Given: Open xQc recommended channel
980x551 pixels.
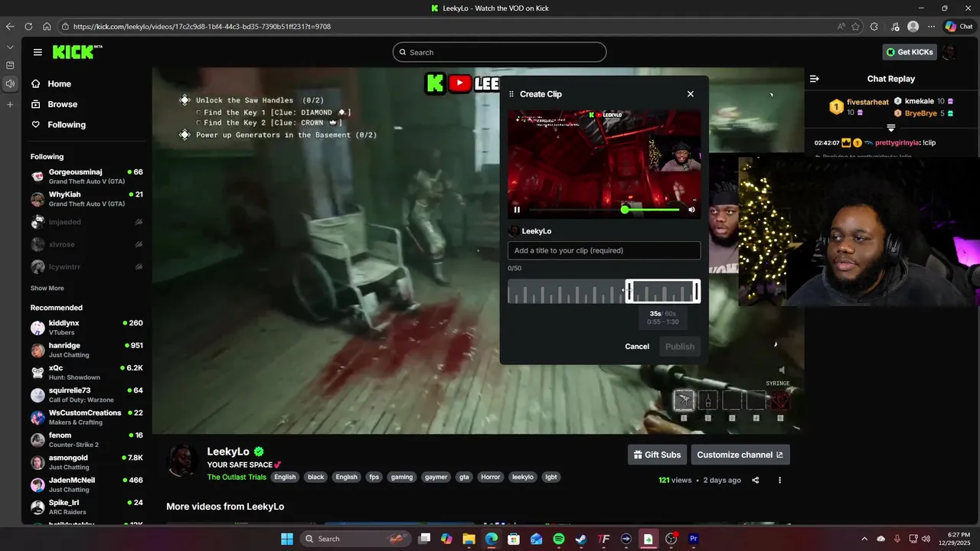Looking at the screenshot, I should 87,373.
